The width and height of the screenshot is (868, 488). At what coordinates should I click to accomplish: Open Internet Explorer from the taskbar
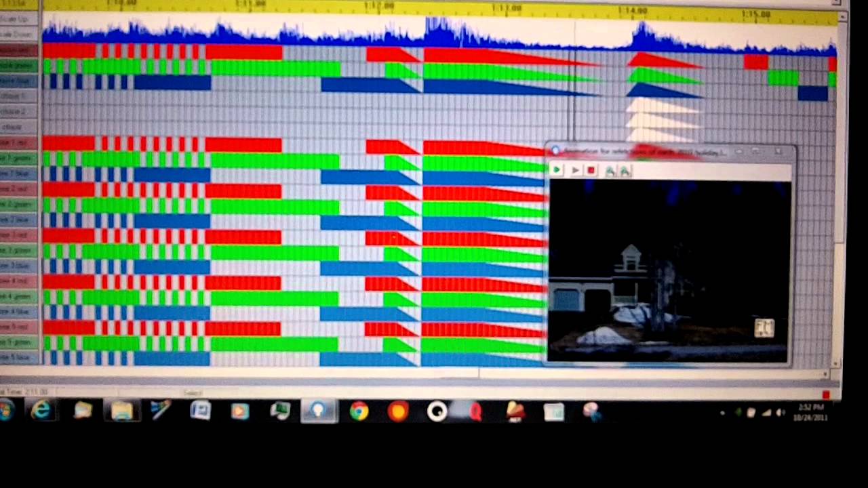pos(42,410)
